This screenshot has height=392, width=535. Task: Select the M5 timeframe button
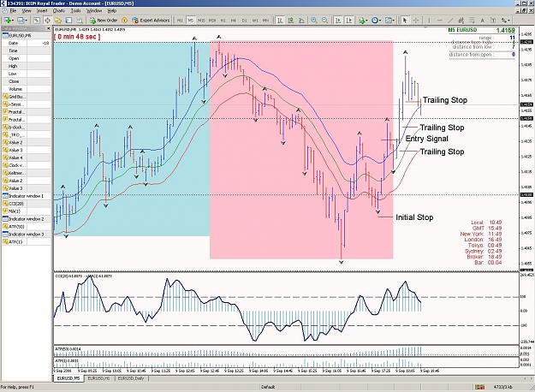point(190,21)
